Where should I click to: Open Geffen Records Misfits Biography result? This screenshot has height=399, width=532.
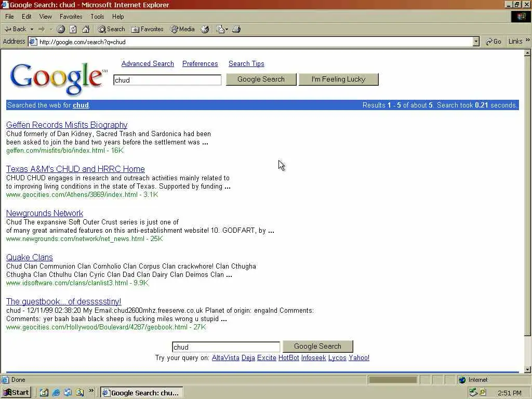tap(67, 125)
